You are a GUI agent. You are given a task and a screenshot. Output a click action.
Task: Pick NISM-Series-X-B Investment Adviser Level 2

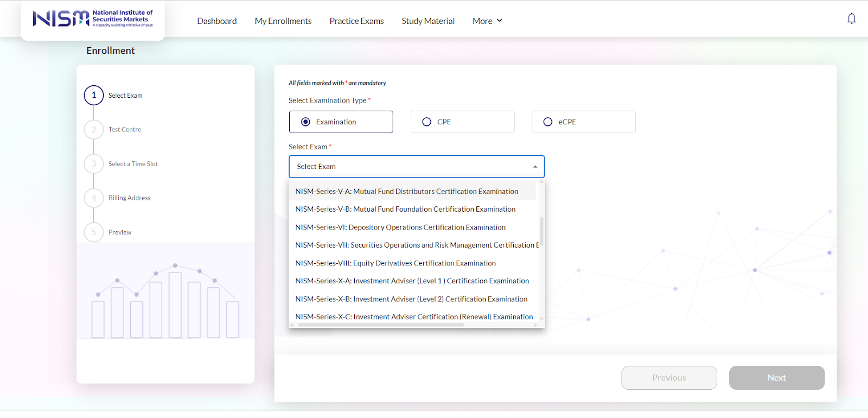412,299
